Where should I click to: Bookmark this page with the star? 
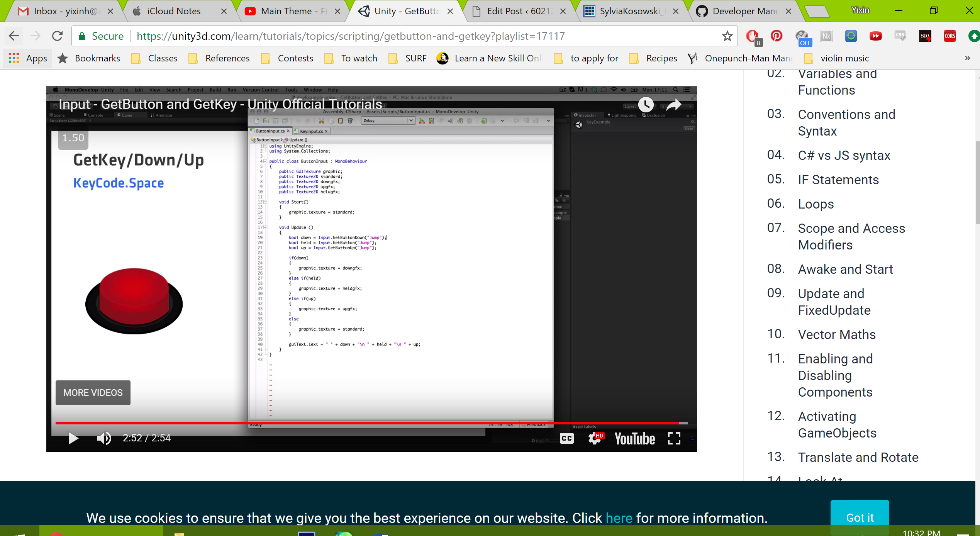click(x=727, y=36)
